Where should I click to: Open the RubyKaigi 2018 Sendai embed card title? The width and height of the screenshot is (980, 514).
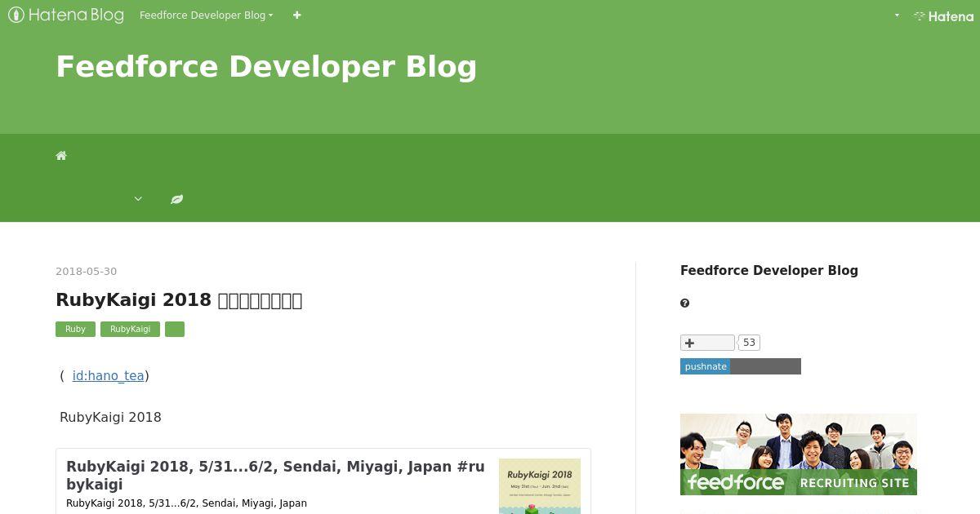point(275,475)
